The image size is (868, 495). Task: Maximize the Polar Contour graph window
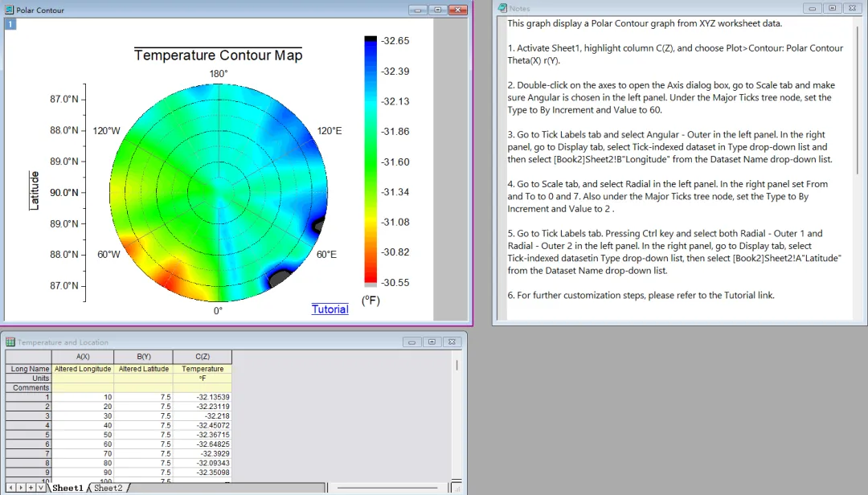[x=437, y=10]
